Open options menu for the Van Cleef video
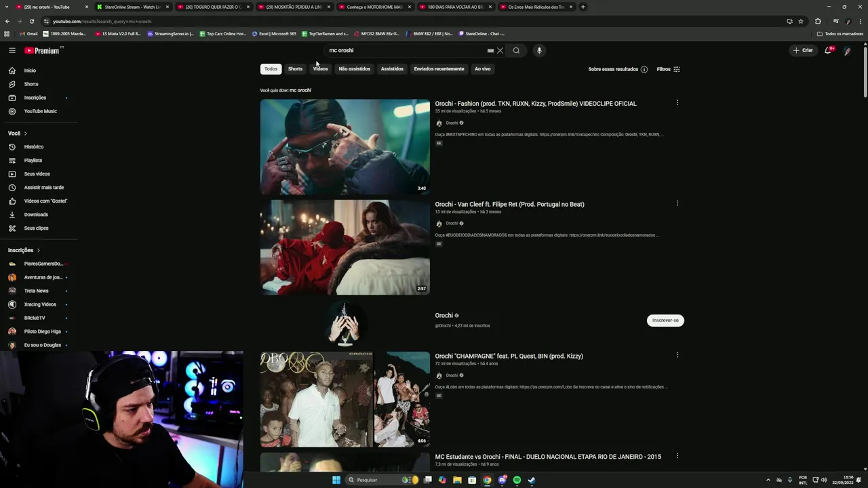This screenshot has height=488, width=868. (x=677, y=203)
